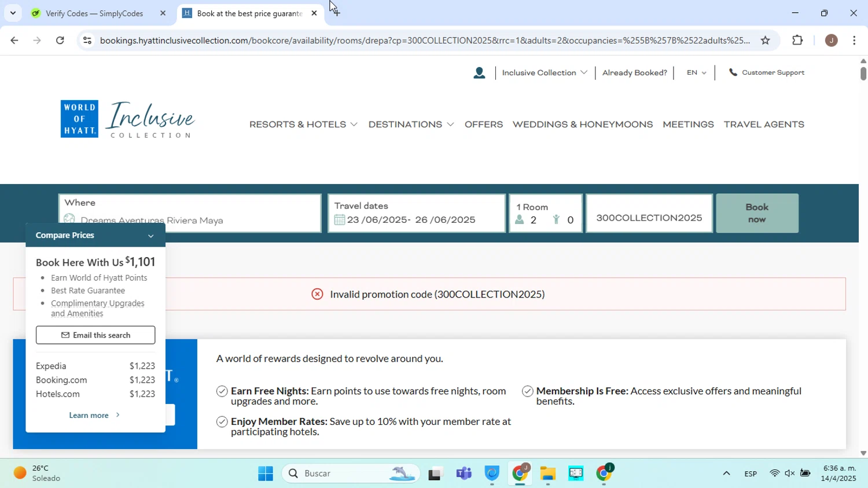Viewport: 868px width, 488px height.
Task: Open the EN language dropdown
Action: (x=696, y=73)
